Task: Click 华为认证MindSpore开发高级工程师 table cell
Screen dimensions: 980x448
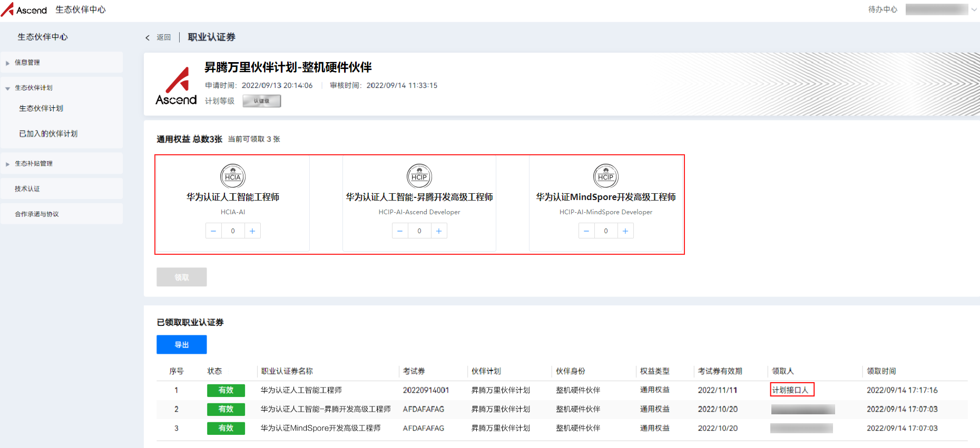Action: click(x=320, y=428)
